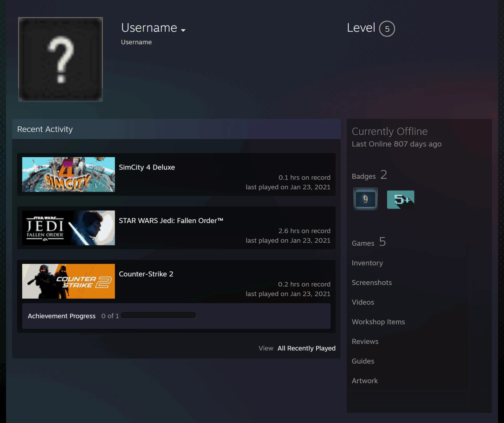Viewport: 504px width, 423px height.
Task: Click the Counter-Strike 2 title link
Action: pyautogui.click(x=146, y=274)
